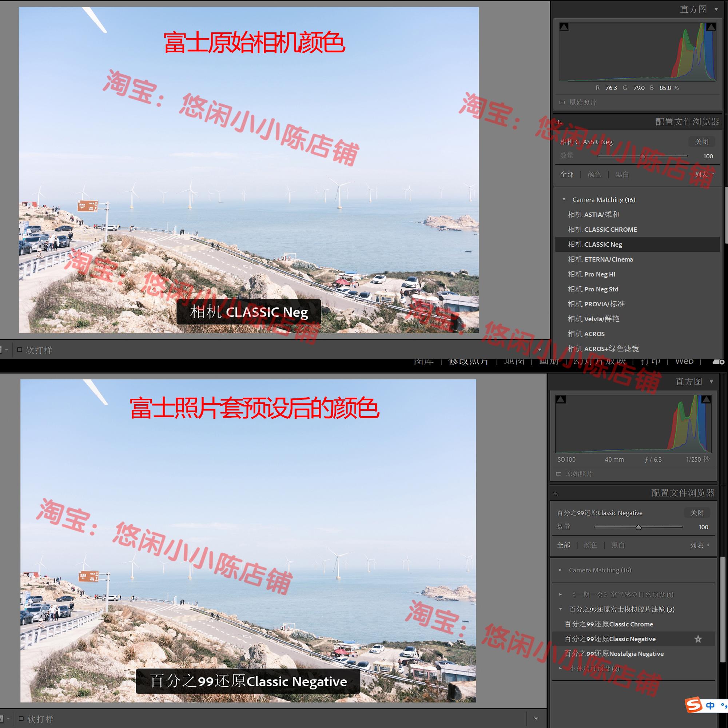This screenshot has width=728, height=728.
Task: Enable 软打样 checkbox under the 相机 CLASSIC Neg photo
Action: [x=20, y=350]
